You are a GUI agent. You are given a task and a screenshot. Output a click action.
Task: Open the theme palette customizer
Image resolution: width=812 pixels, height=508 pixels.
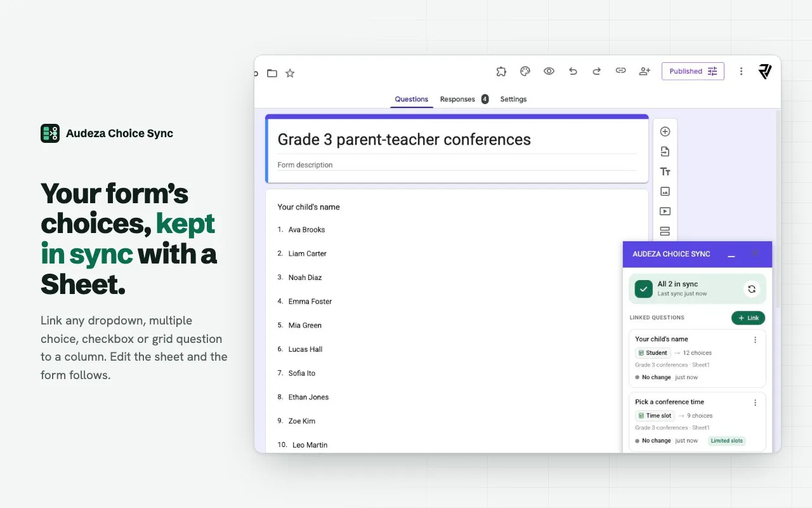point(525,72)
